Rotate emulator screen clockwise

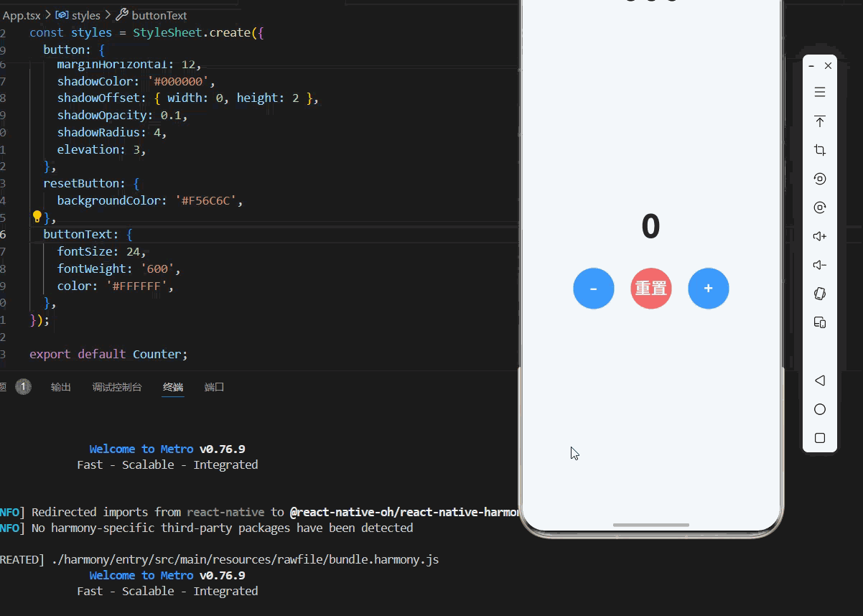(x=820, y=207)
